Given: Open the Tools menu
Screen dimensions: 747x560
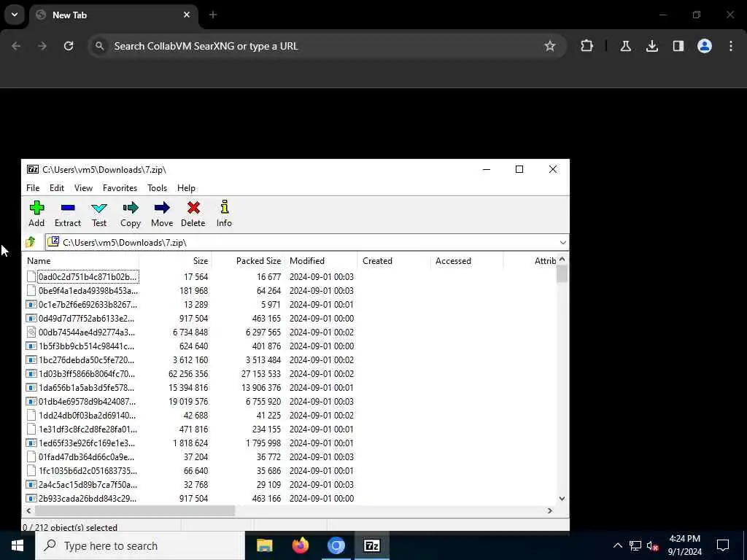Looking at the screenshot, I should point(158,188).
